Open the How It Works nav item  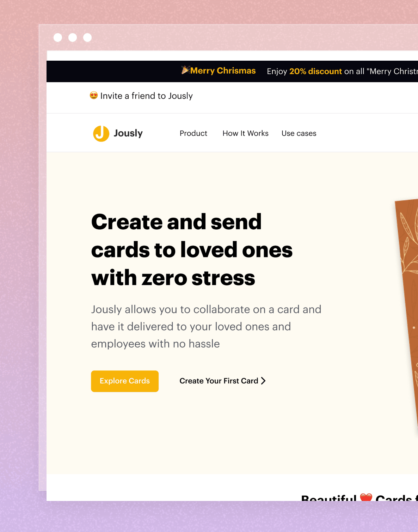point(245,133)
